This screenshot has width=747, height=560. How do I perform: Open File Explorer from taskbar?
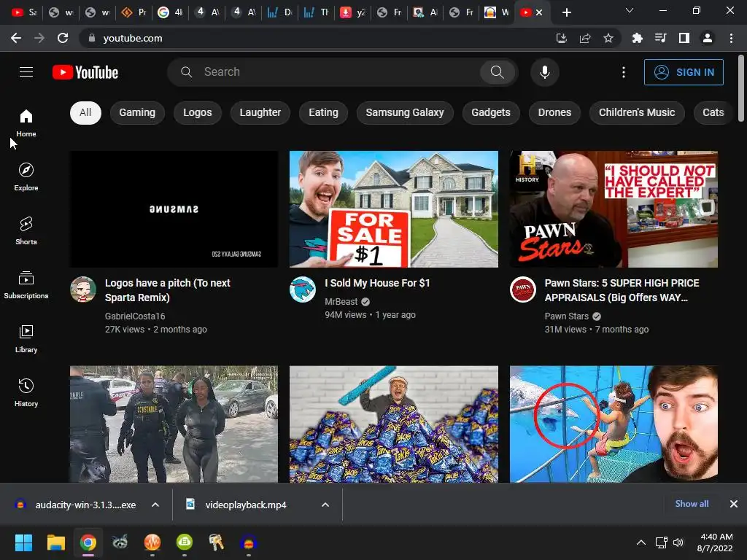(55, 542)
